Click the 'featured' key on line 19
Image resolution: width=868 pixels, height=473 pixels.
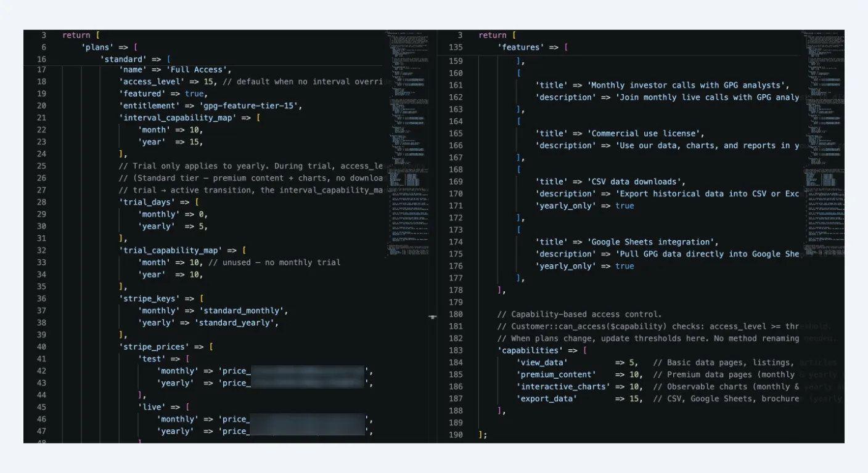coord(142,94)
